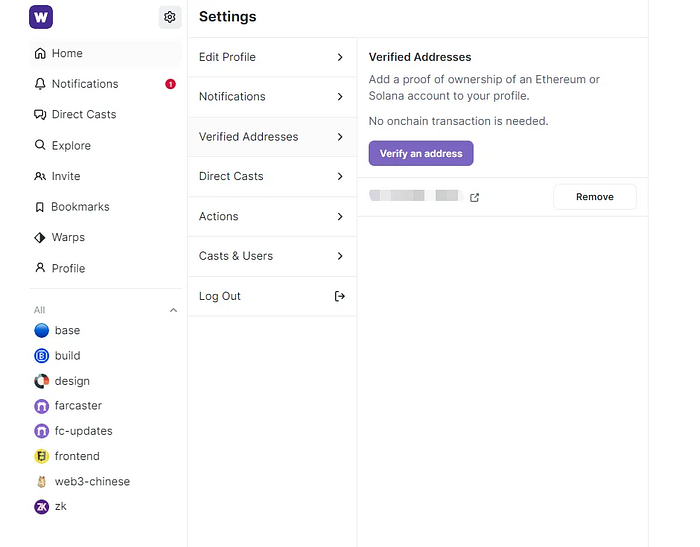
Task: Open Casts & Users settings
Action: click(272, 256)
